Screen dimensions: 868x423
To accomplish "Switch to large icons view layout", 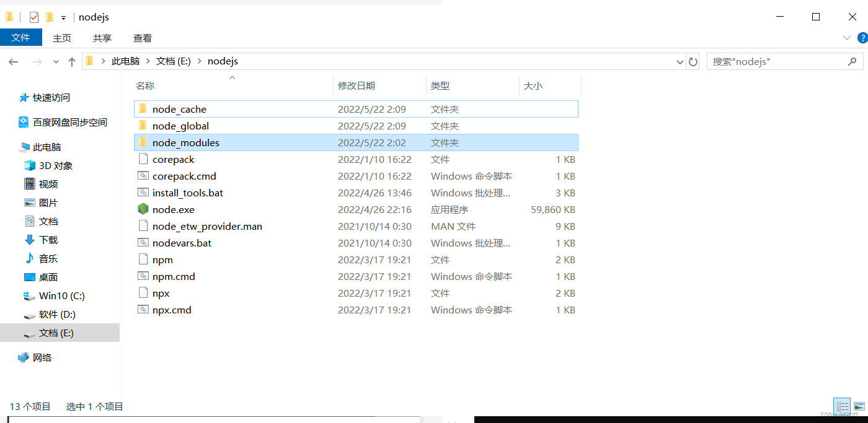I will pyautogui.click(x=859, y=406).
